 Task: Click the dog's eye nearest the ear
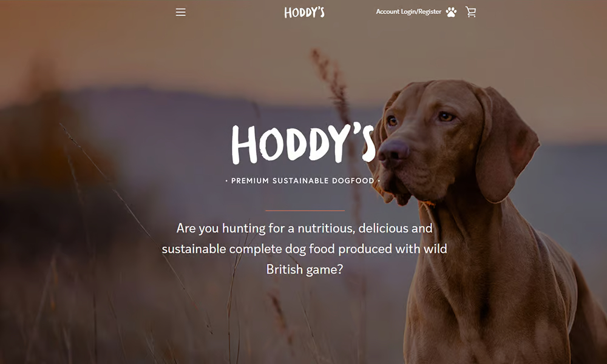(x=446, y=116)
